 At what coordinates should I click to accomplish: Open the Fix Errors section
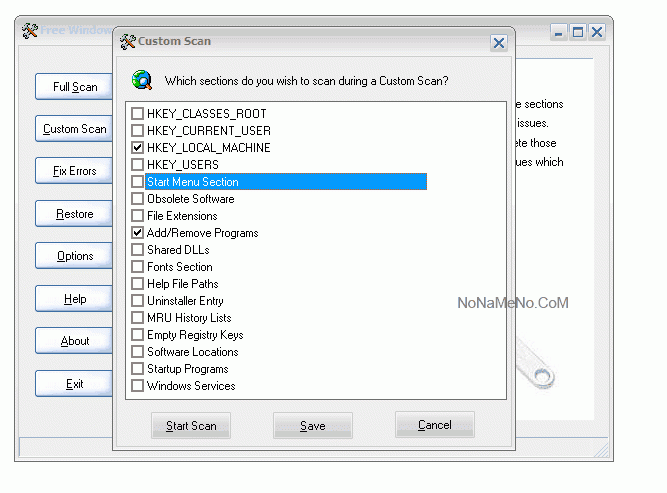[x=75, y=171]
